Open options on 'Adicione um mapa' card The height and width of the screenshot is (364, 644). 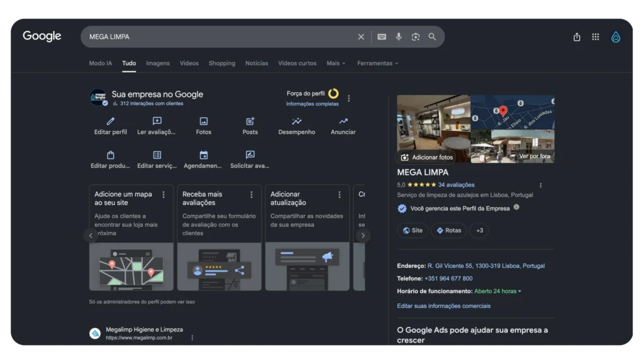tap(164, 194)
